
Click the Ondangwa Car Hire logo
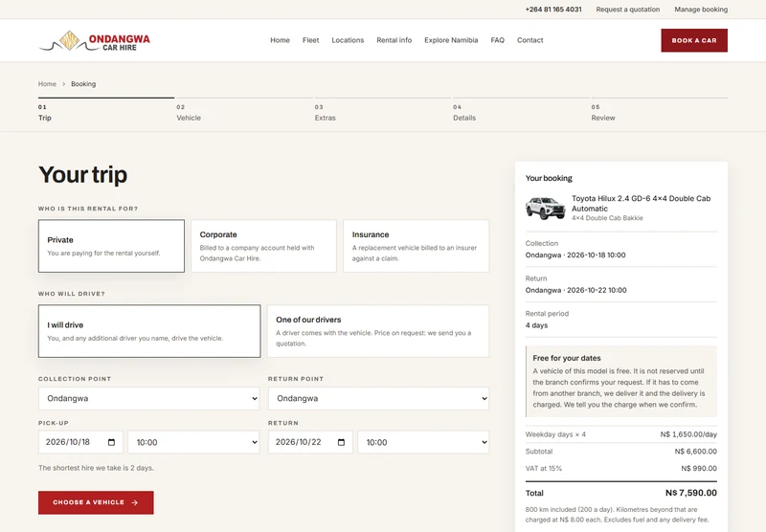[x=94, y=40]
